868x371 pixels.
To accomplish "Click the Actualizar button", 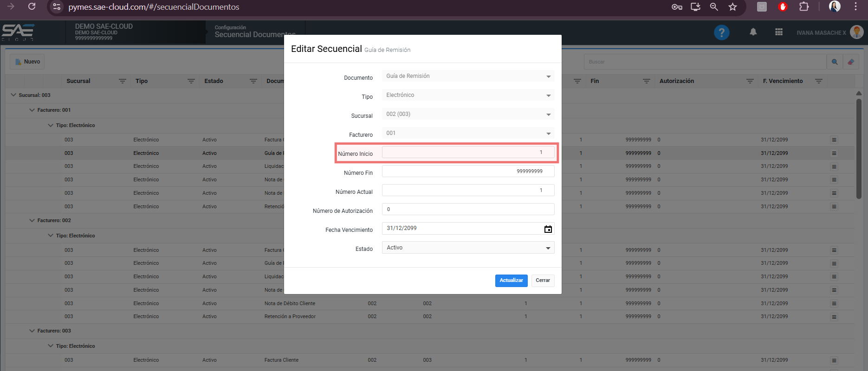I will (511, 281).
